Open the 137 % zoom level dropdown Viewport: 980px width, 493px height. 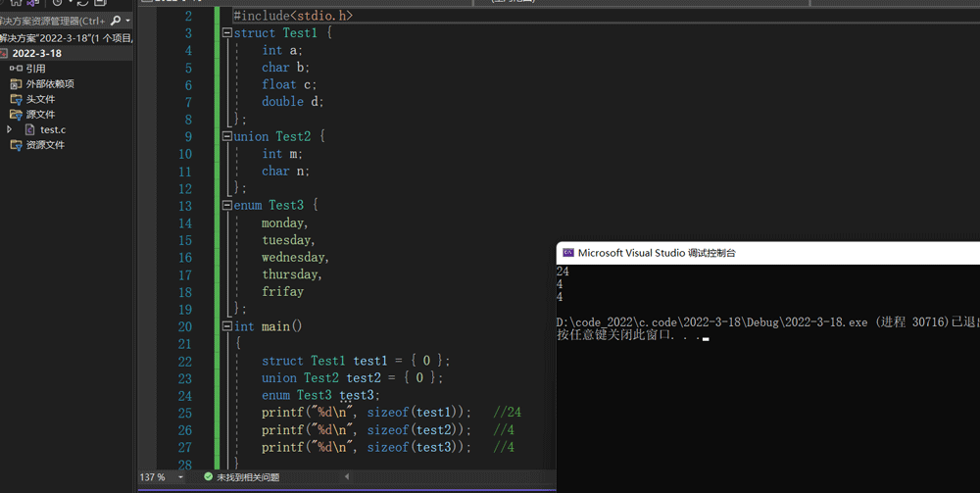pos(180,477)
